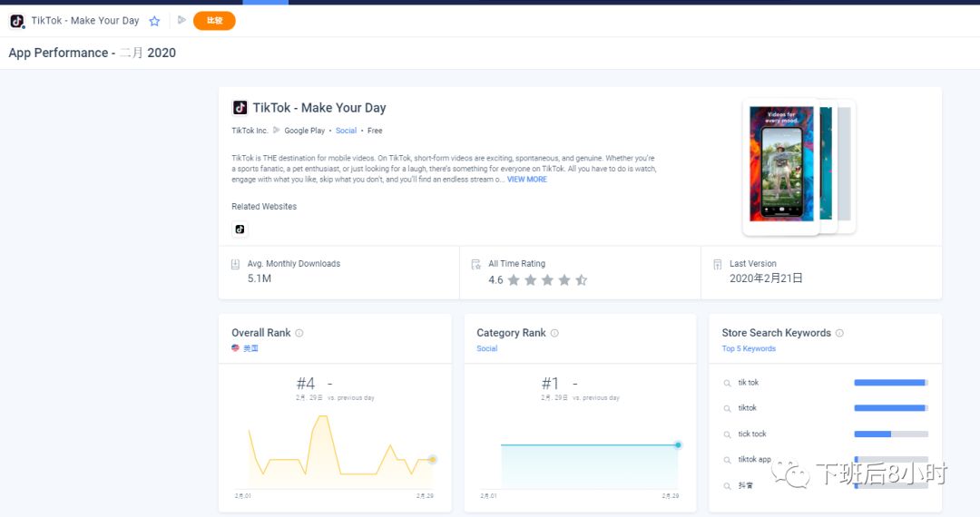Click the end point on Category Rank chart
980x517 pixels.
pos(678,444)
